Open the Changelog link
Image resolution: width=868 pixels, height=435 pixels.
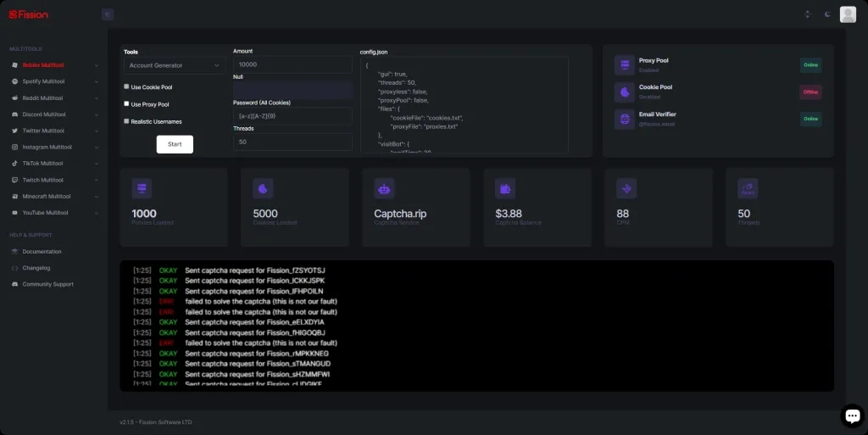pos(36,268)
